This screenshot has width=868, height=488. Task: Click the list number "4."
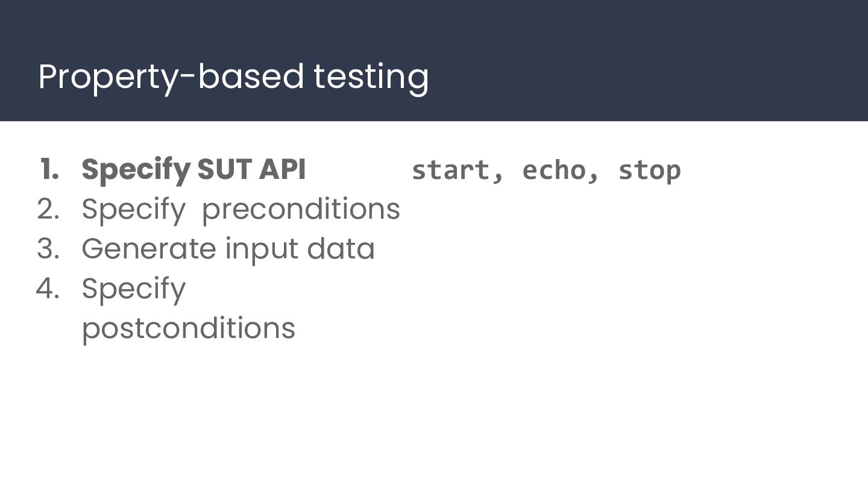tap(48, 289)
